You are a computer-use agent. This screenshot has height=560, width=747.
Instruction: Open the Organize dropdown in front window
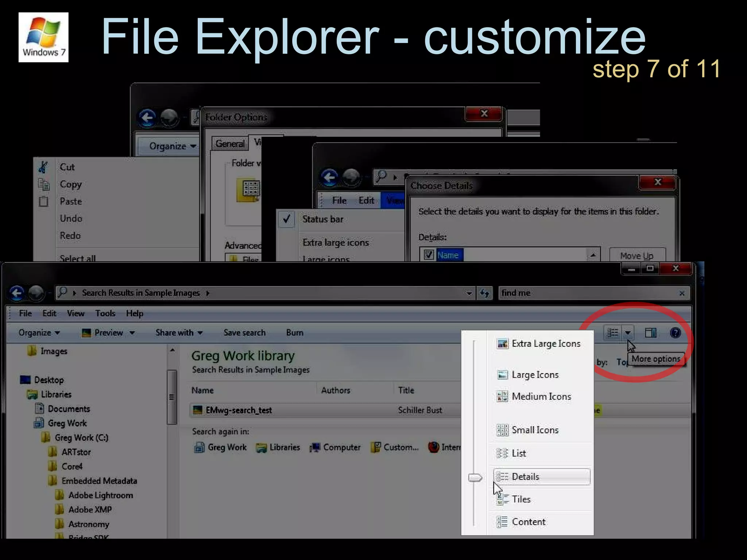[39, 332]
